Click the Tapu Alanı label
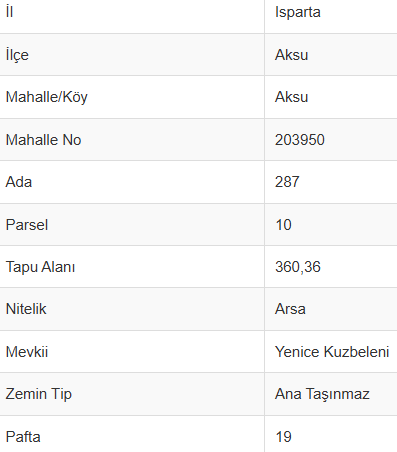 [40, 267]
